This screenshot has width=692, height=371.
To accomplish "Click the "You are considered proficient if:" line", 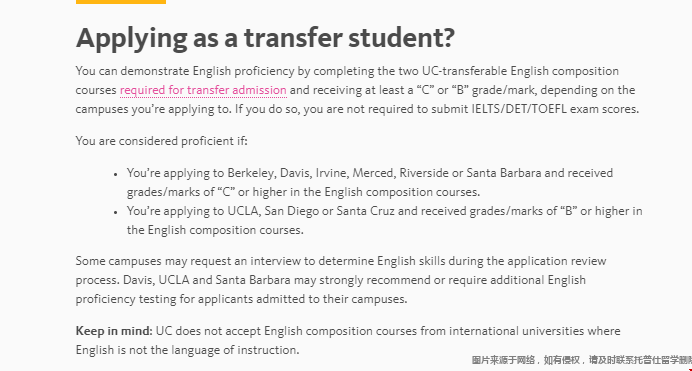I will (162, 141).
